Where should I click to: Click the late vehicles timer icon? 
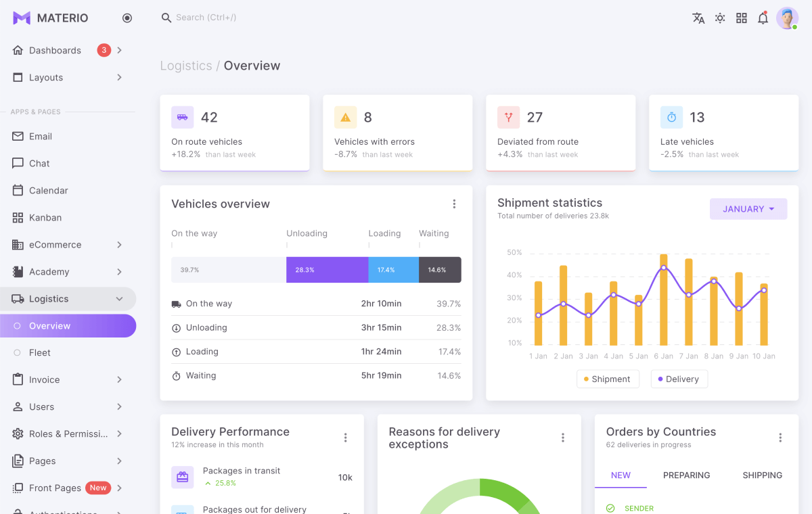click(672, 117)
